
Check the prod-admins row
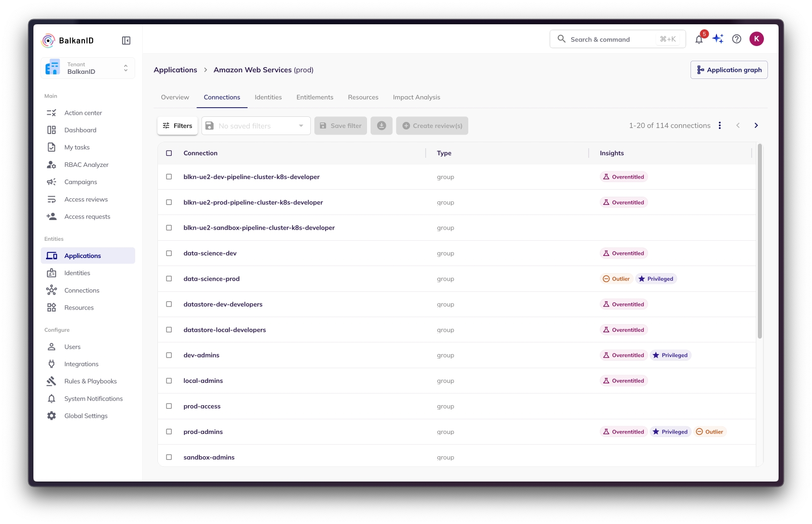click(x=169, y=432)
